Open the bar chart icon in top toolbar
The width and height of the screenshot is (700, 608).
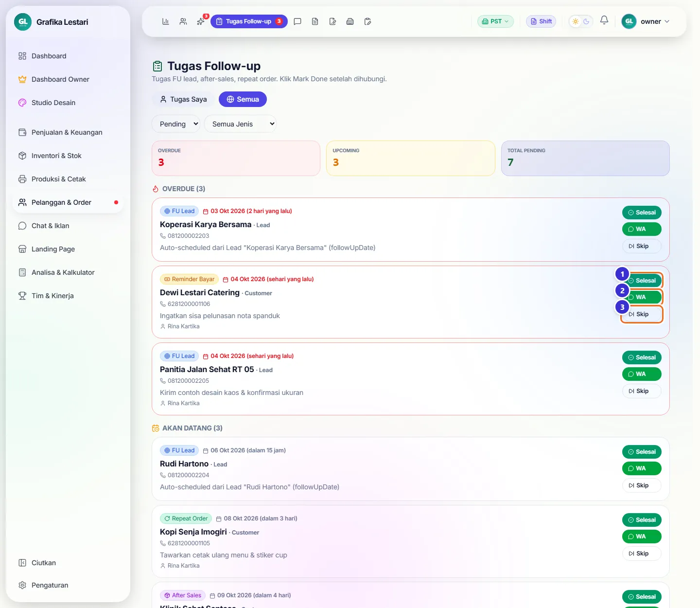click(x=165, y=21)
